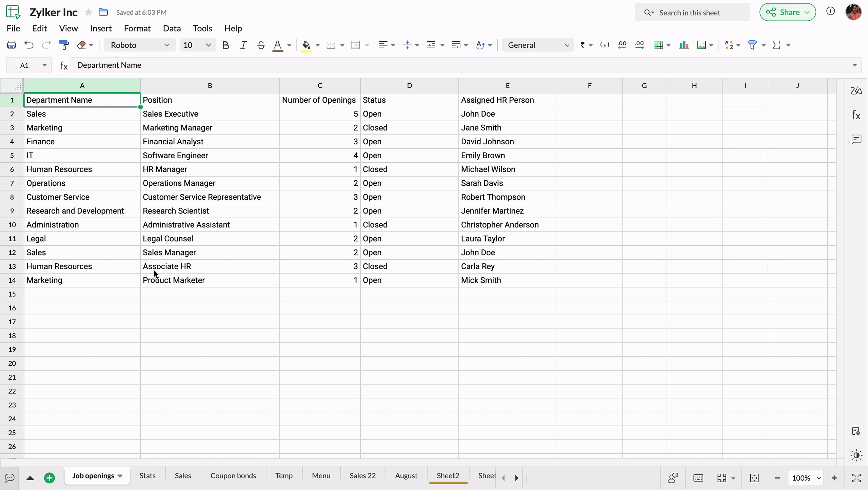Toggle italic formatting
The image size is (868, 490).
pos(243,45)
